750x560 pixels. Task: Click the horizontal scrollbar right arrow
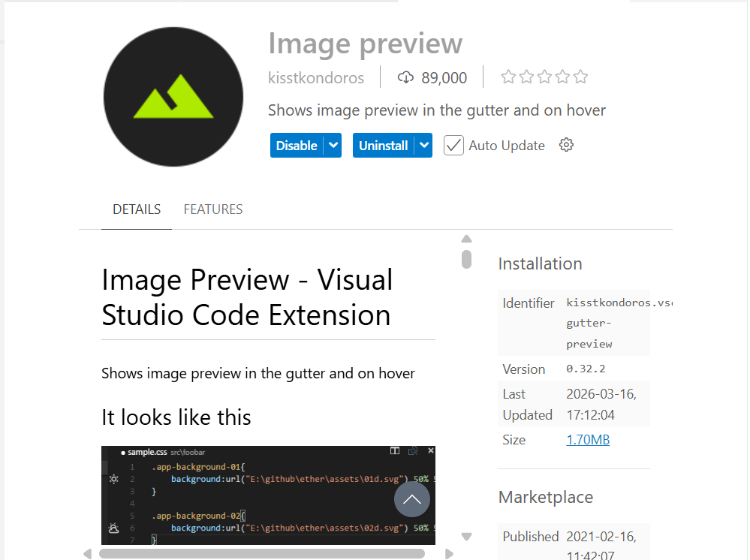449,554
